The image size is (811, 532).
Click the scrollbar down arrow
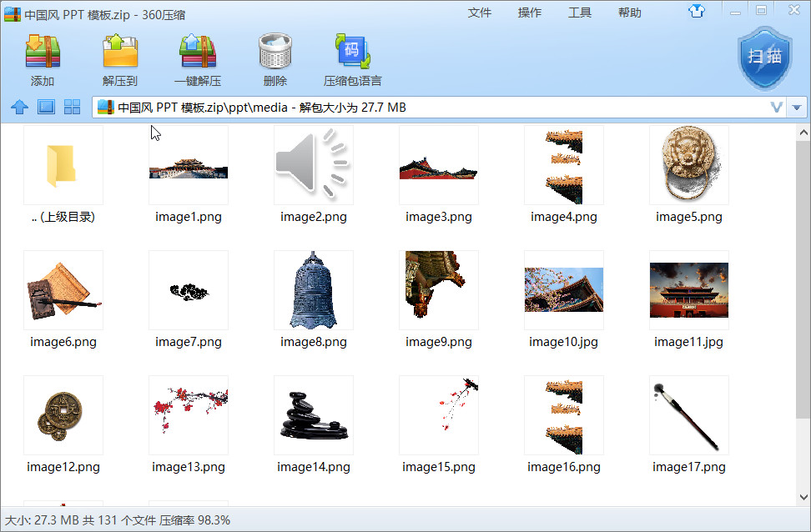tap(803, 497)
